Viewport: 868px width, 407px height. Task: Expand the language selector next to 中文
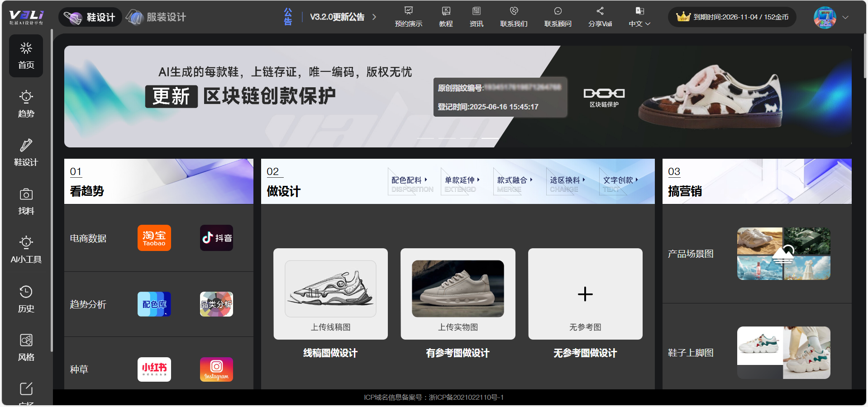point(649,24)
